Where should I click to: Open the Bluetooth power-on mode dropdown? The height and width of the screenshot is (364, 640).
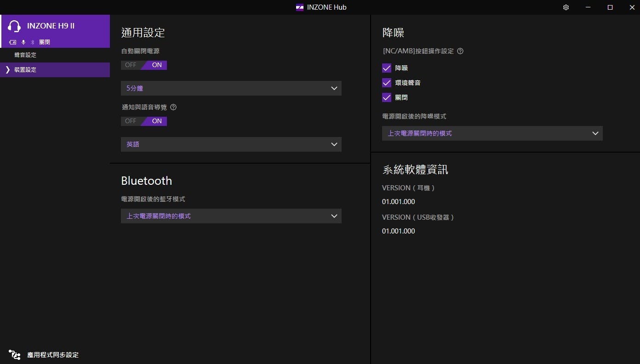pyautogui.click(x=231, y=216)
